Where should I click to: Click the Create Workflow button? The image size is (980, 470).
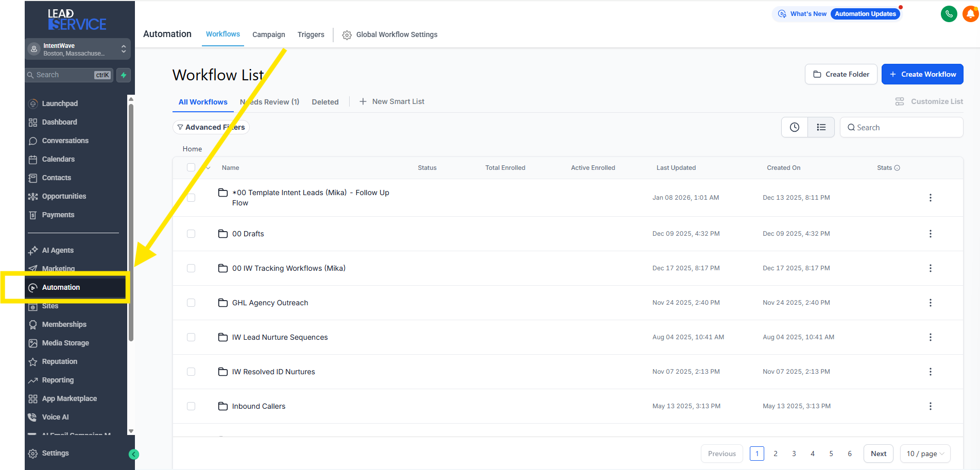tap(922, 74)
